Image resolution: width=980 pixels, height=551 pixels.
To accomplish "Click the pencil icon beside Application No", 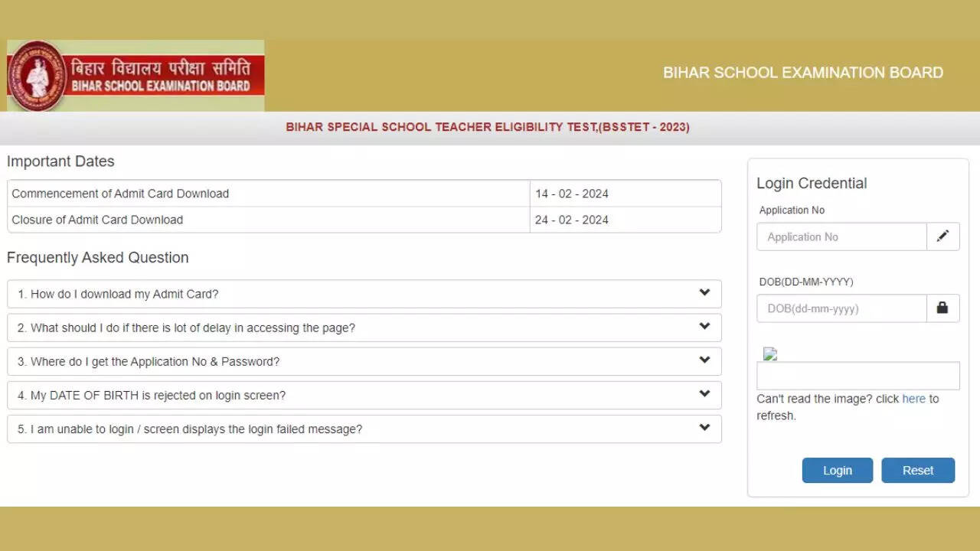I will (942, 236).
